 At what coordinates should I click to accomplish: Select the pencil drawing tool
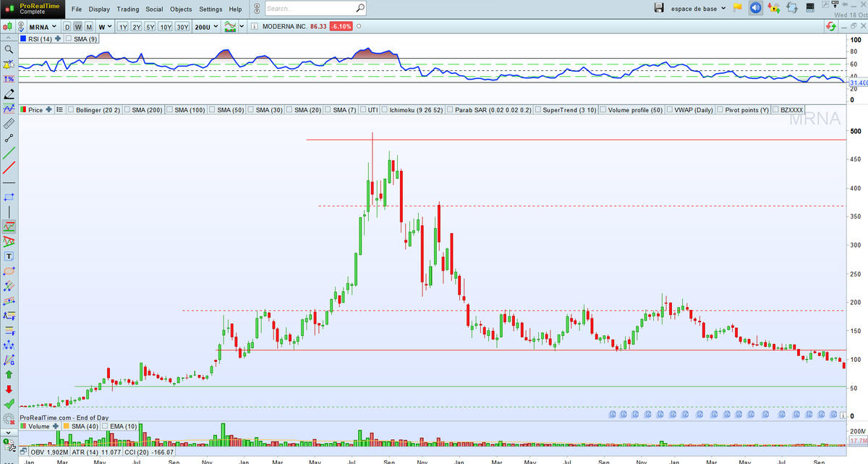point(9,94)
